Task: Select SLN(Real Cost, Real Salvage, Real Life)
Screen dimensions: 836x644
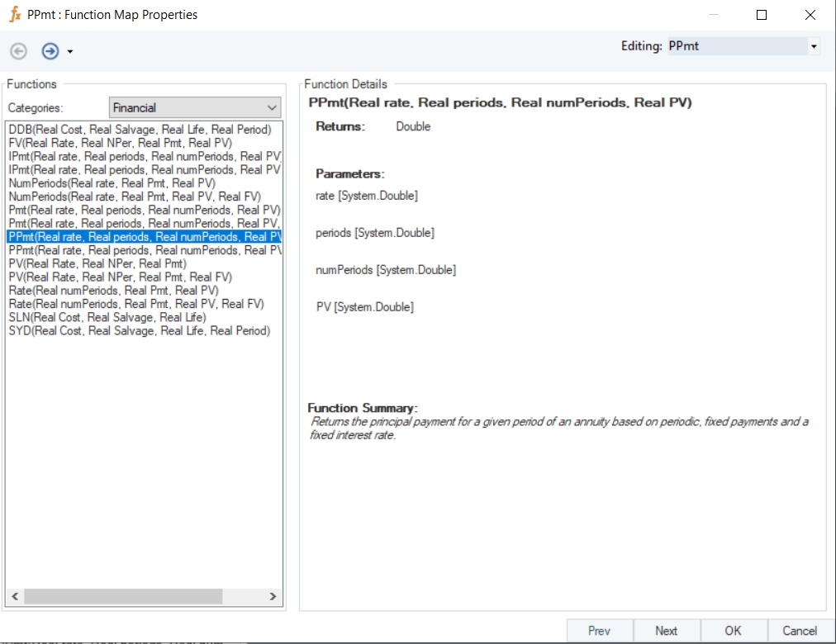Action: tap(107, 317)
